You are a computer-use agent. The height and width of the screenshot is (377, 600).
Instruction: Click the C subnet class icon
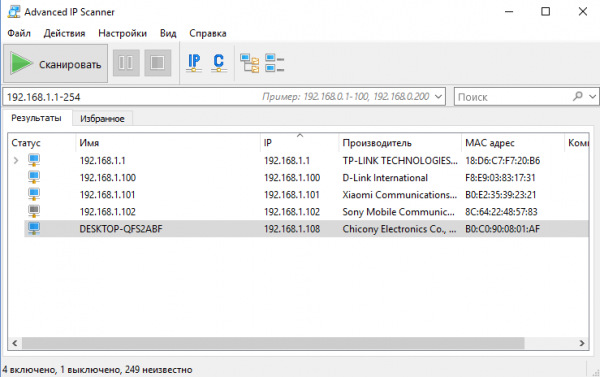pyautogui.click(x=218, y=63)
